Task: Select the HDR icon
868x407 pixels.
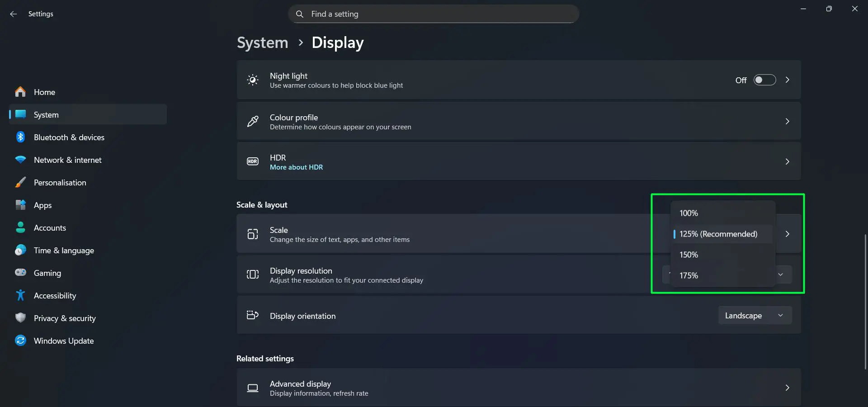Action: coord(253,161)
